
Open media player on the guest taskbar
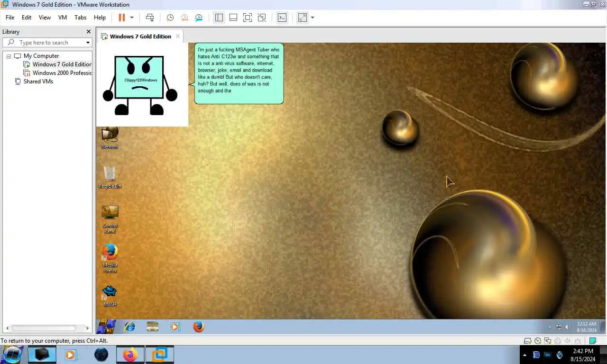click(x=175, y=327)
